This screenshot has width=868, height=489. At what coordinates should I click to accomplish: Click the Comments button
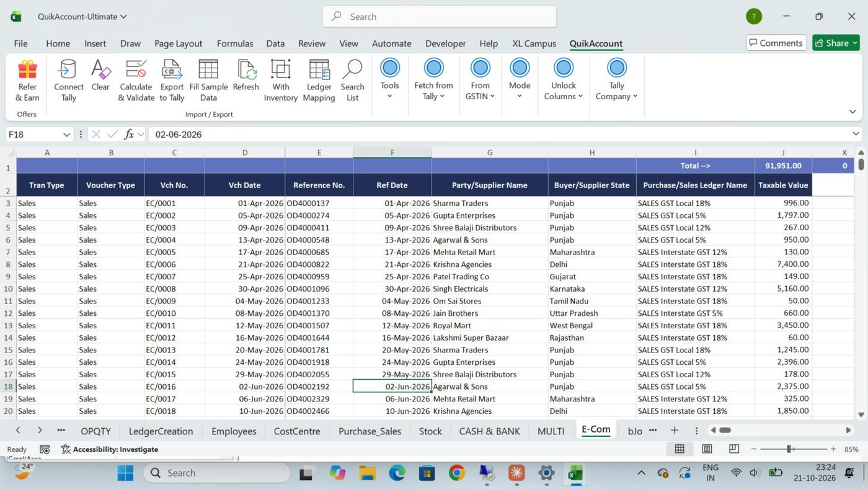(776, 43)
